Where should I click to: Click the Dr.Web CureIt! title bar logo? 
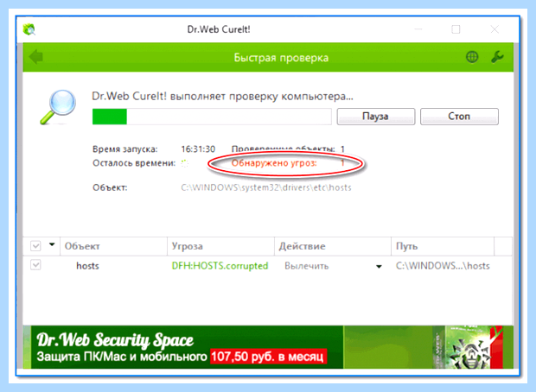[x=29, y=29]
